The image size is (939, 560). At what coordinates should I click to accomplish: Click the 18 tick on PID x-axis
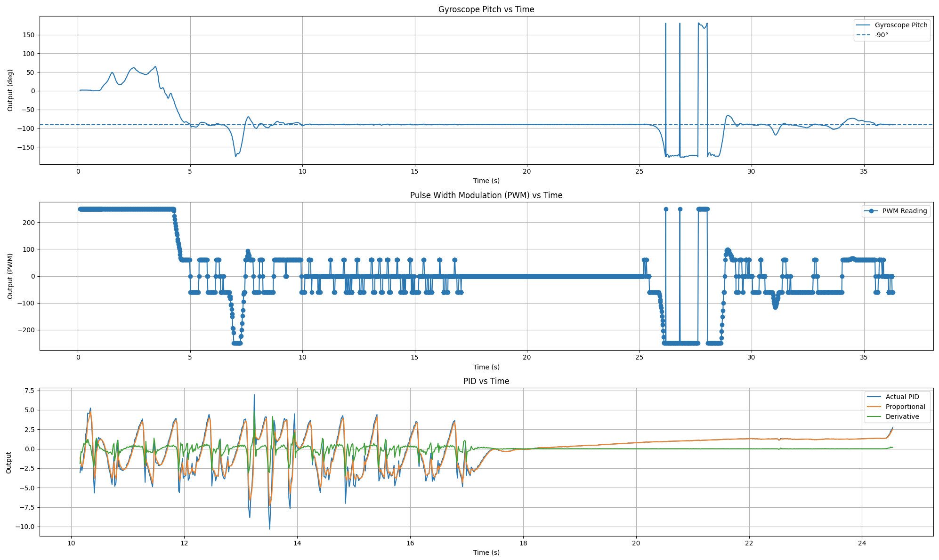(x=523, y=543)
